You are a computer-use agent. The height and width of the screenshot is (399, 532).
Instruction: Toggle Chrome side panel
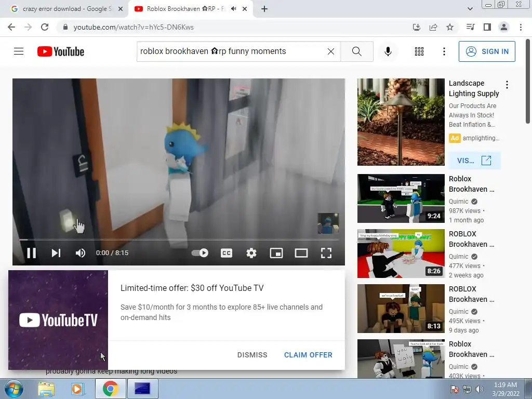point(487,27)
